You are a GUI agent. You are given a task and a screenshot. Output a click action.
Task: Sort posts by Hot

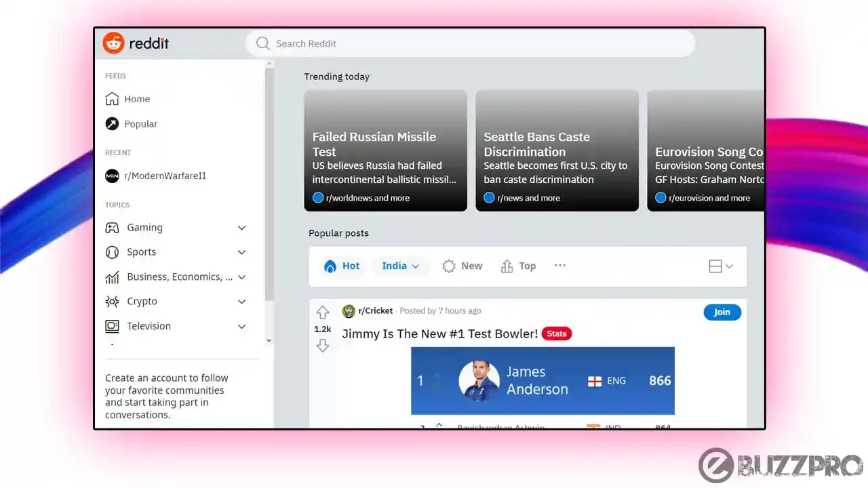(342, 266)
